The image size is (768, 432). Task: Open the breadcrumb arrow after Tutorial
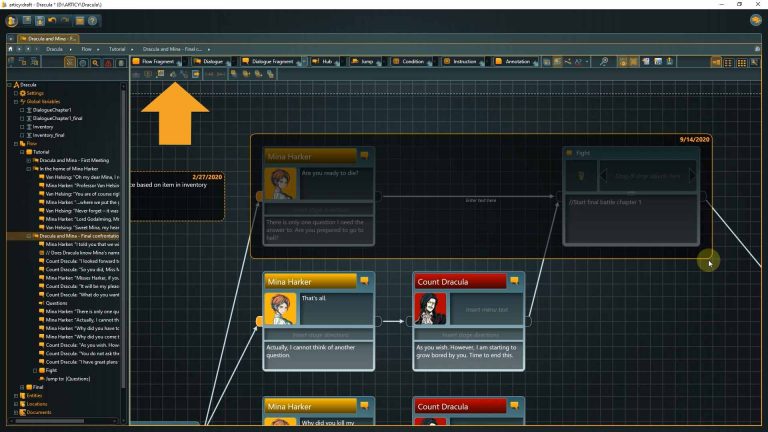pos(132,49)
